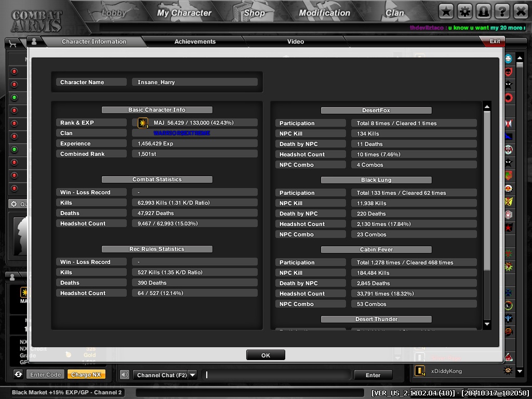The image size is (532, 399).
Task: Open the Modification tab
Action: [324, 13]
